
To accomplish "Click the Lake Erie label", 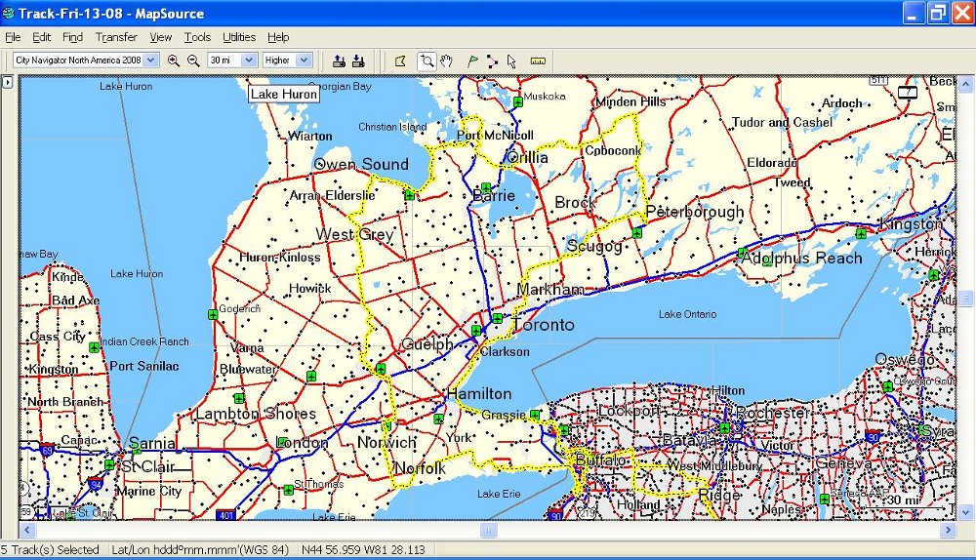I will click(x=499, y=494).
